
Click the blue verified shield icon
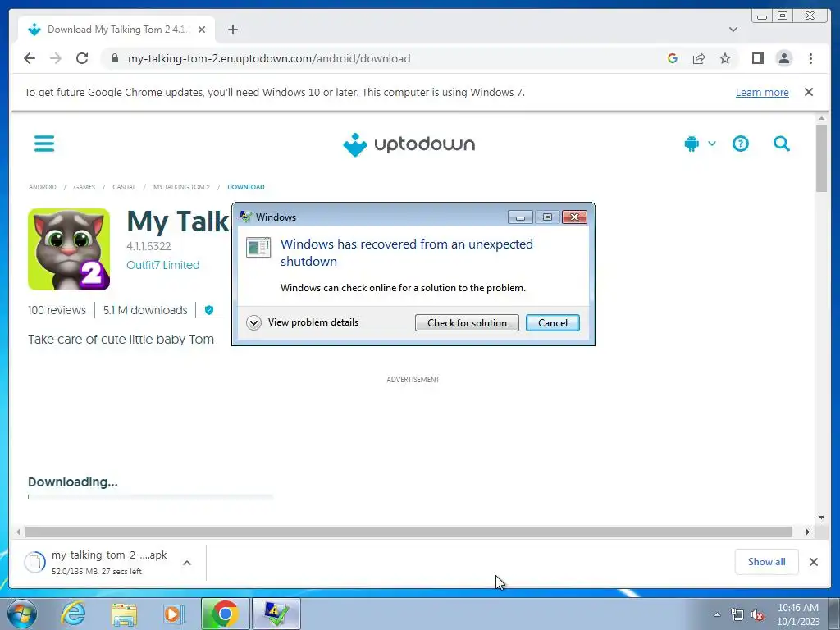(209, 310)
